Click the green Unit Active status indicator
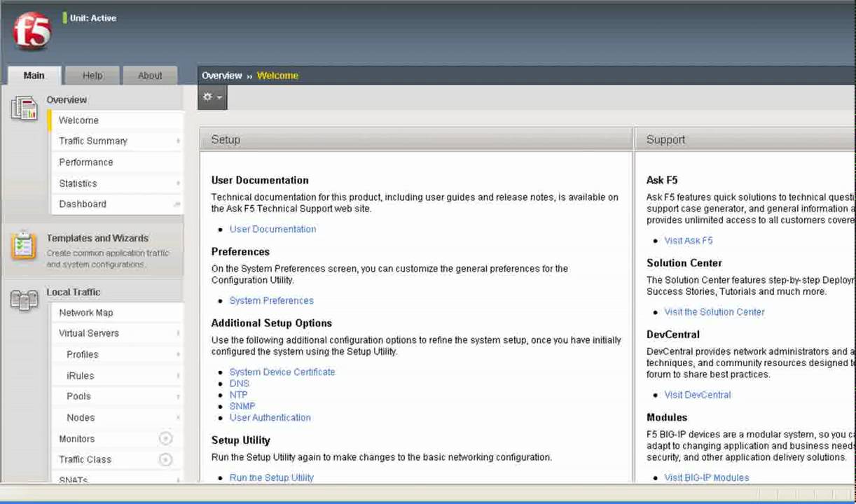Viewport: 856px width, 504px height. pos(65,17)
